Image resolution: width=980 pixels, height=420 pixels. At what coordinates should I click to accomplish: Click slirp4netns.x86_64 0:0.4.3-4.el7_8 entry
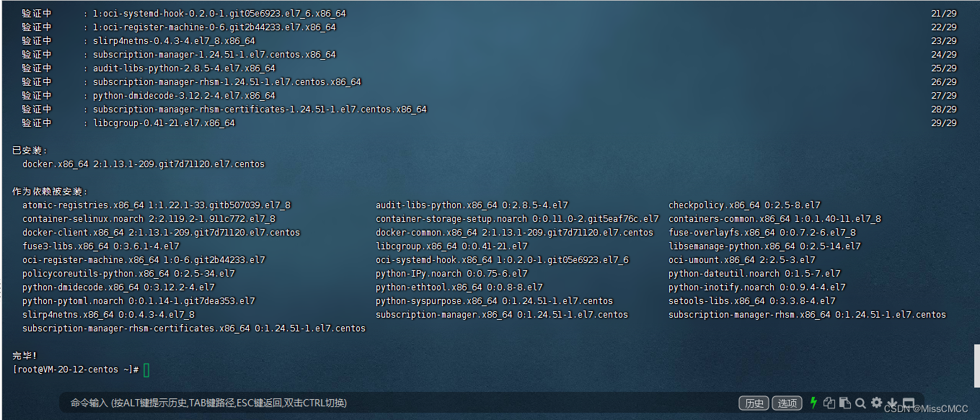click(x=108, y=315)
